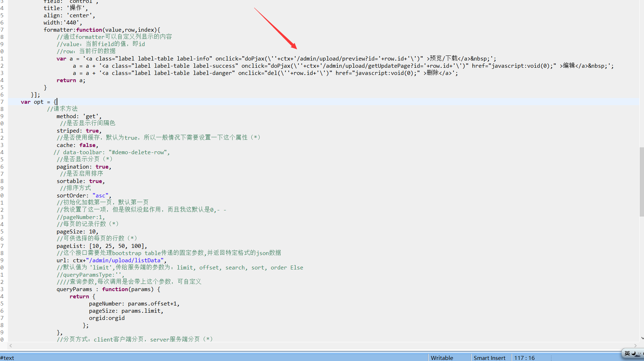Click the "title: '操作'," line
Screen dimensions: 644x361
(66, 8)
